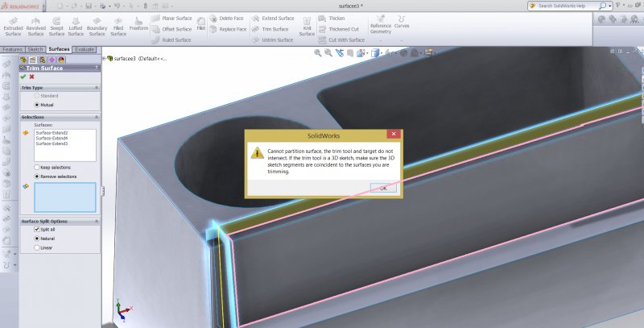Select the Lofted Surface tool
Image resolution: width=644 pixels, height=328 pixels.
pos(76,26)
